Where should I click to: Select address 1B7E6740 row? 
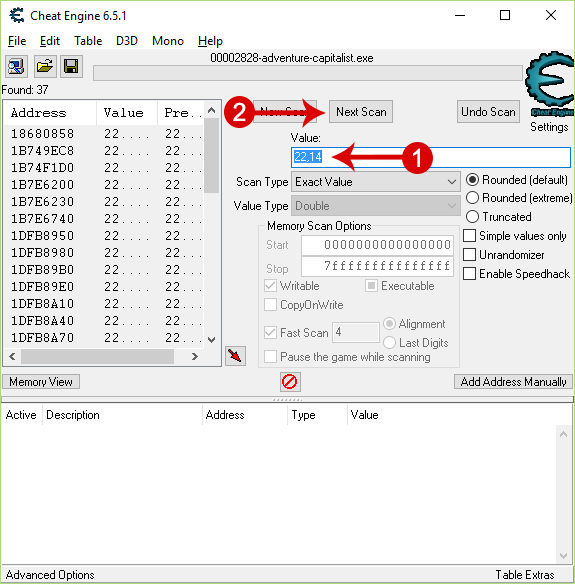104,219
